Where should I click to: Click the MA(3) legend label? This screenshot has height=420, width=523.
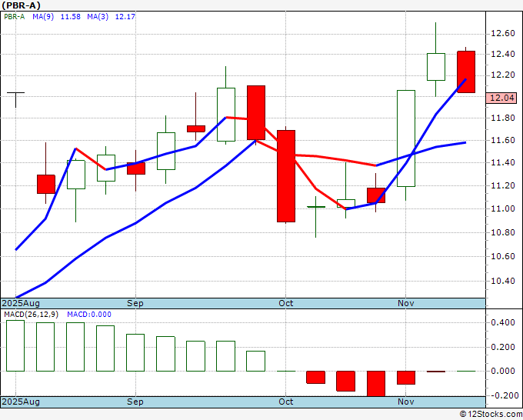(x=98, y=17)
